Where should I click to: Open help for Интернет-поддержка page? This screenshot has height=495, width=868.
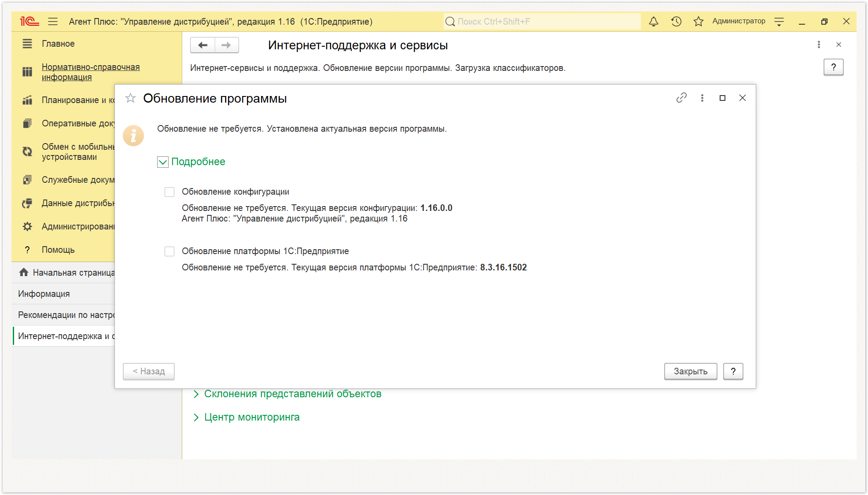click(x=833, y=67)
